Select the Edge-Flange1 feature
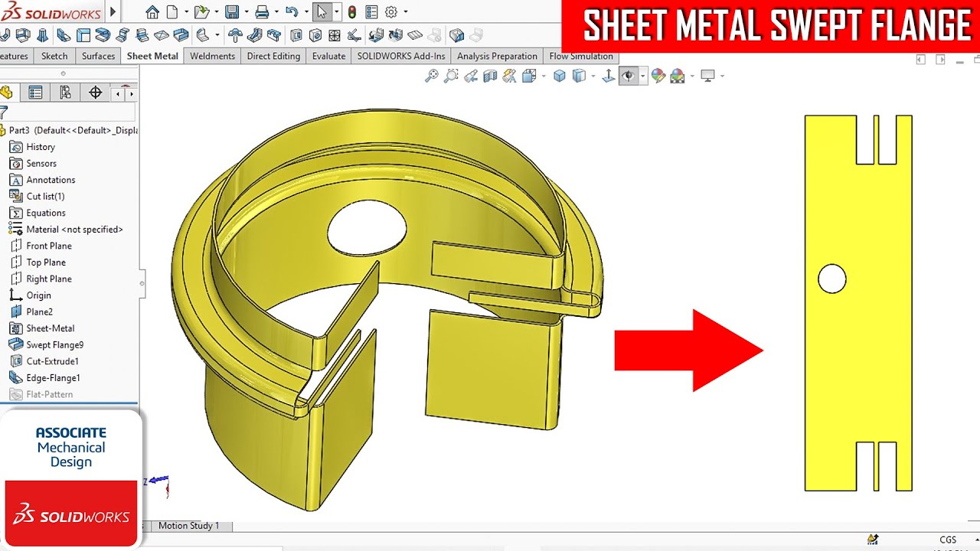980x551 pixels. click(53, 378)
